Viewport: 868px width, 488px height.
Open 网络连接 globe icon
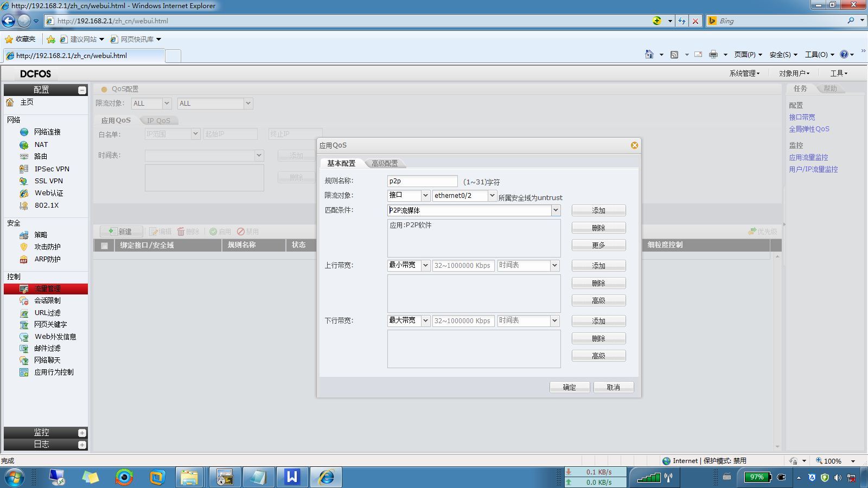[x=24, y=132]
